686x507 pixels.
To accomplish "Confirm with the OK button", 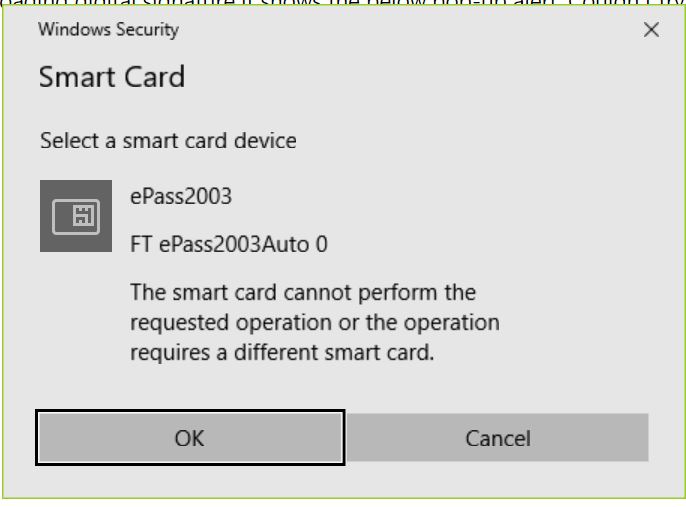I will [190, 438].
